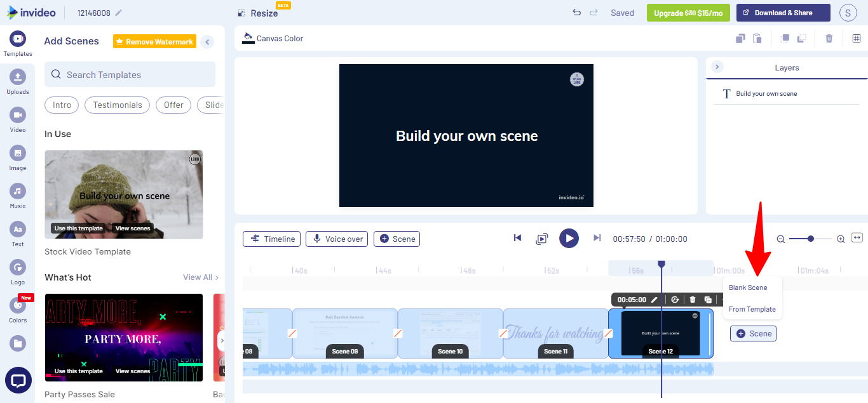Select the Intro template category
Image resolution: width=868 pixels, height=403 pixels.
(62, 105)
